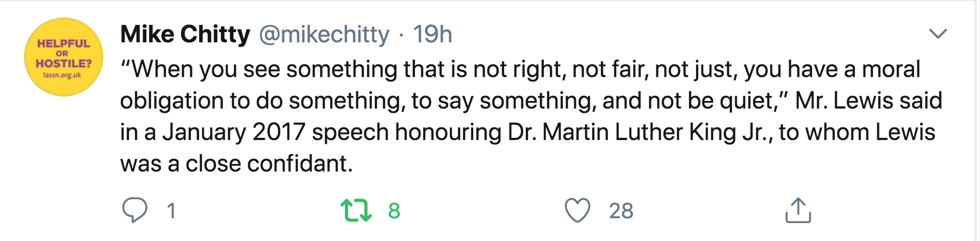This screenshot has width=980, height=241.
Task: Click "HELPFUL" wording on the avatar badge
Action: (63, 43)
